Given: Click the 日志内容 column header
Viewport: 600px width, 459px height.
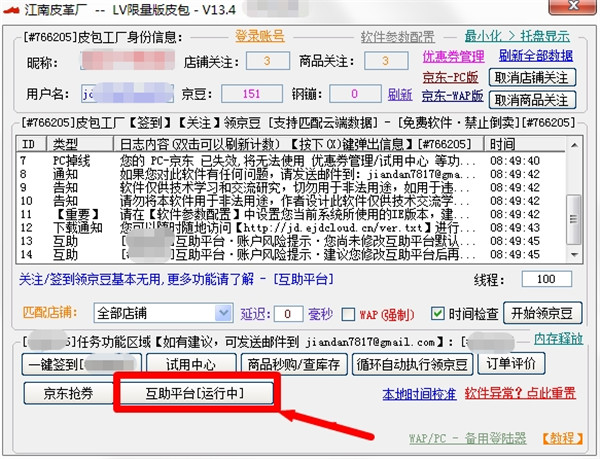Looking at the screenshot, I should point(298,144).
